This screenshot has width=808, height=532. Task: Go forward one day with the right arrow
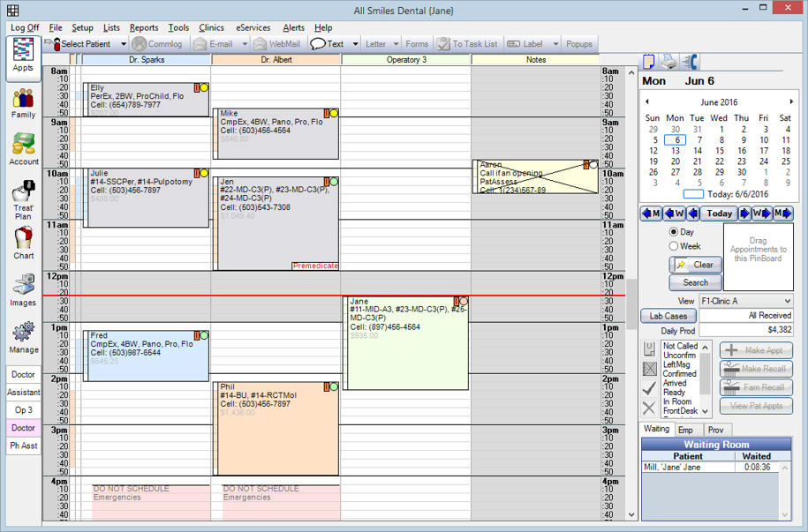point(744,214)
